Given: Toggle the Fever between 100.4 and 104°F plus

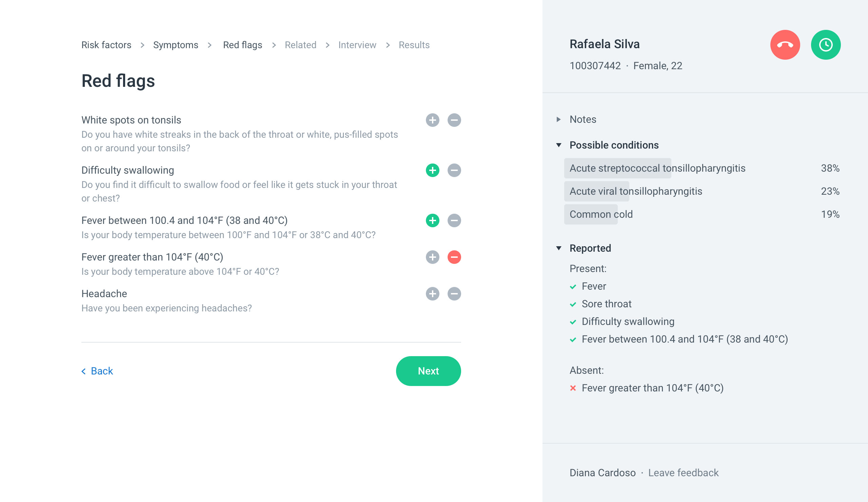Looking at the screenshot, I should coord(432,220).
